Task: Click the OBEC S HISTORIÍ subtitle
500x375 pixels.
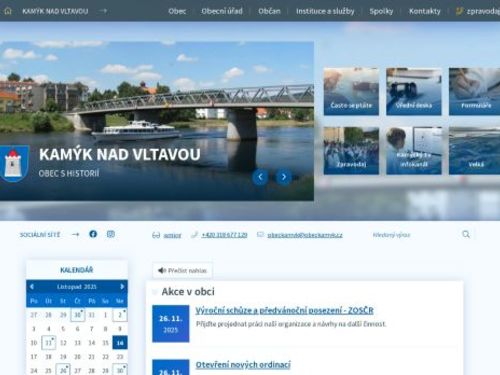Action: (69, 173)
